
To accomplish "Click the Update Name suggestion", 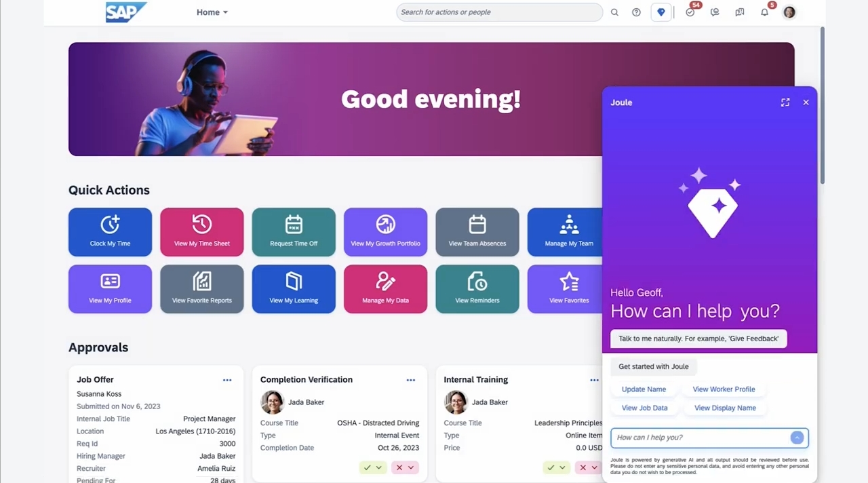I will point(644,389).
